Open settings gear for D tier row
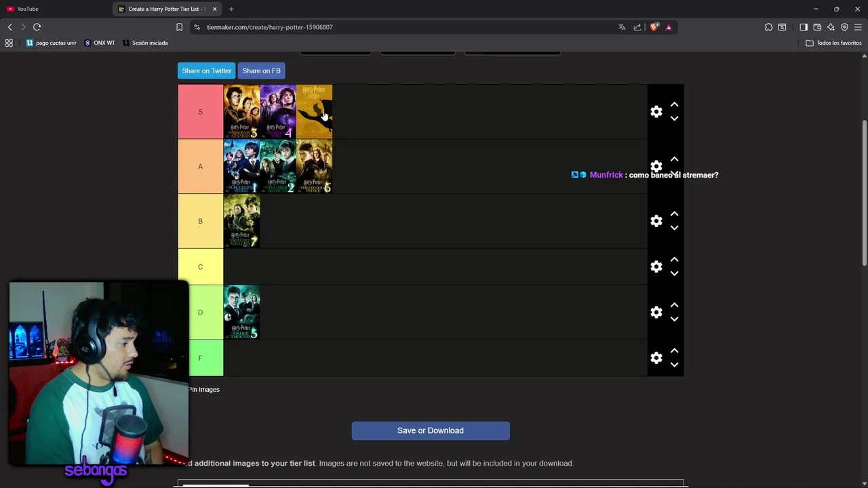Viewport: 868px width, 488px height. pos(656,312)
